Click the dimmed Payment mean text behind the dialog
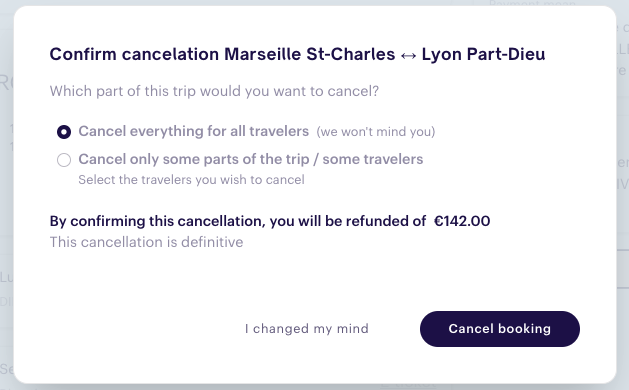 (x=533, y=3)
